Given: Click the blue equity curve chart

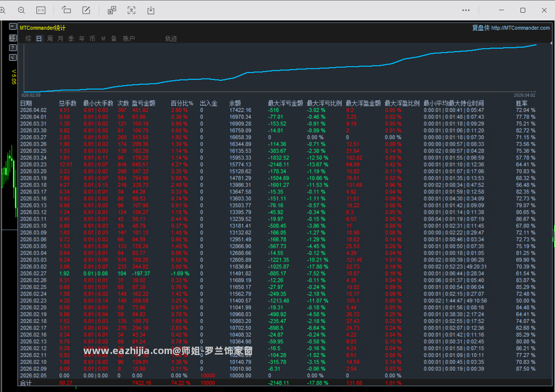Looking at the screenshot, I should coord(279,68).
